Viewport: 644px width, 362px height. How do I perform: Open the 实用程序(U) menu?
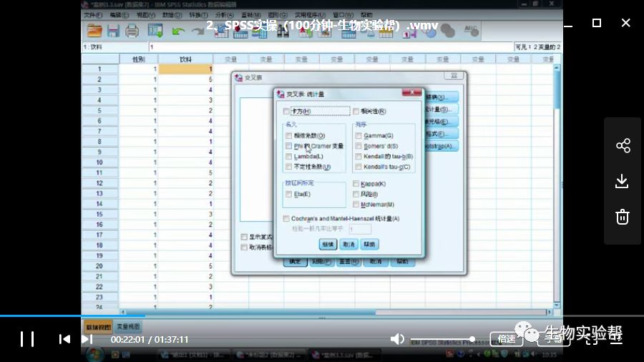310,15
